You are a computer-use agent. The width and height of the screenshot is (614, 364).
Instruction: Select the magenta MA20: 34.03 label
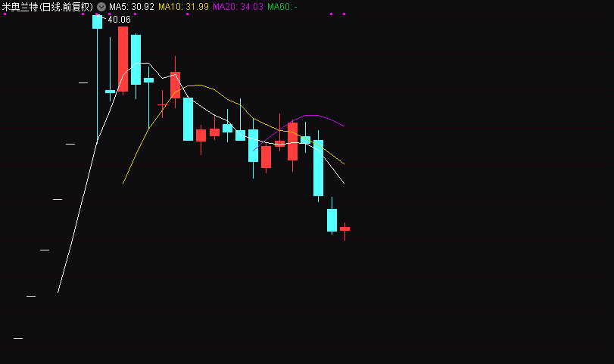[238, 6]
